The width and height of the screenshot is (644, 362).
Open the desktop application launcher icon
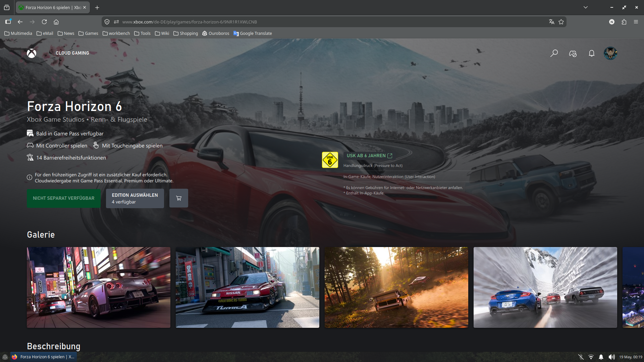tap(5, 357)
